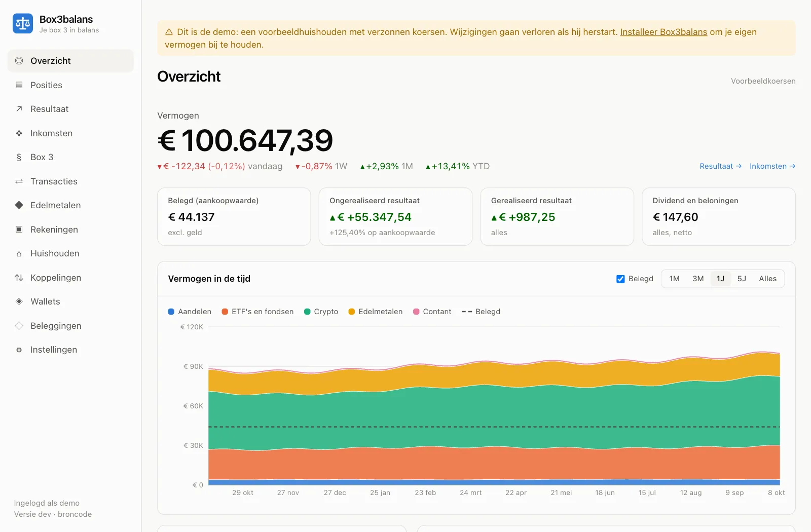Click the Dividend en beloningen card
This screenshot has width=811, height=532.
pyautogui.click(x=719, y=217)
